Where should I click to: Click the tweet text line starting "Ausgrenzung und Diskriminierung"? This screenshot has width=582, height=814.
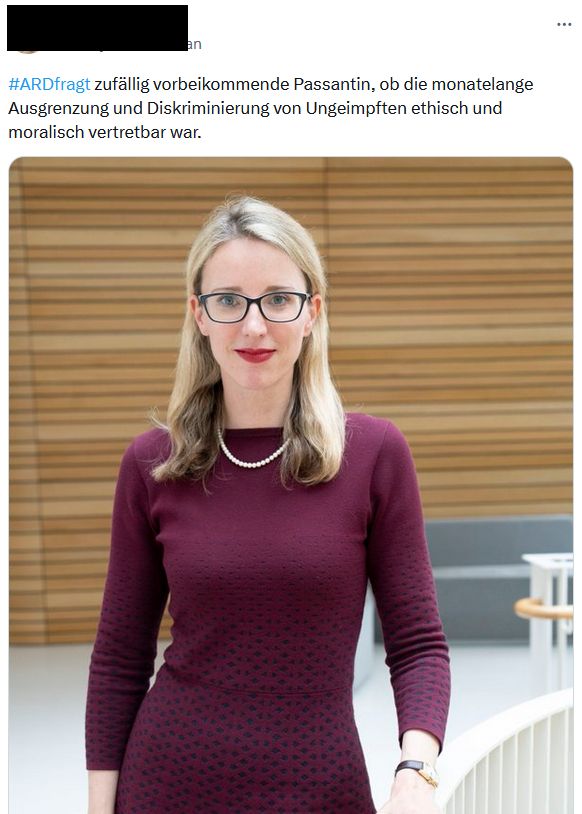click(255, 108)
